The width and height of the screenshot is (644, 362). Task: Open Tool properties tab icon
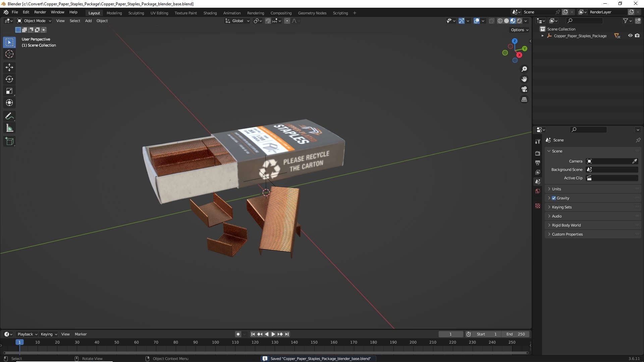point(538,141)
